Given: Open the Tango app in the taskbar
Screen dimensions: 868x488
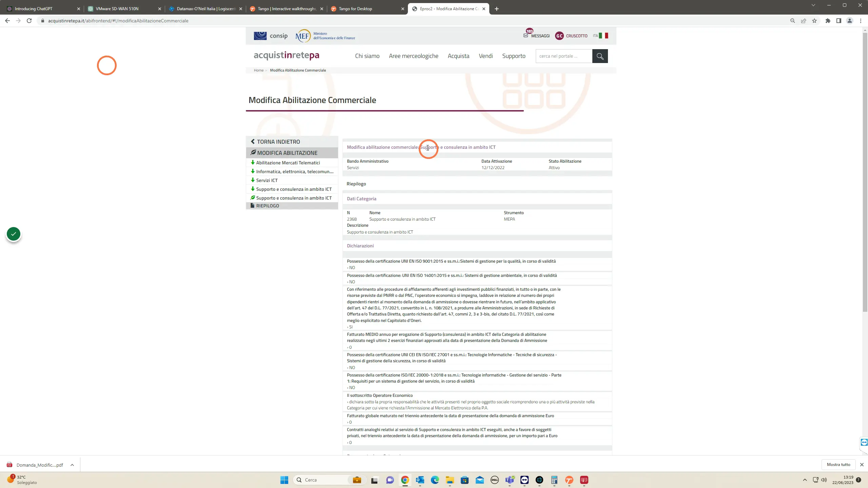Looking at the screenshot, I should 569,480.
